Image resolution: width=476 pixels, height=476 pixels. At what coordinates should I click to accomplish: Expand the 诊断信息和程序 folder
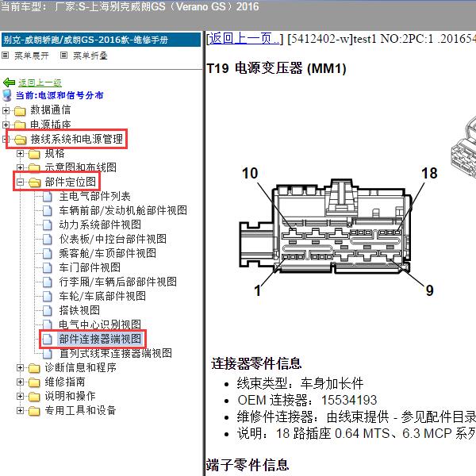pyautogui.click(x=20, y=368)
